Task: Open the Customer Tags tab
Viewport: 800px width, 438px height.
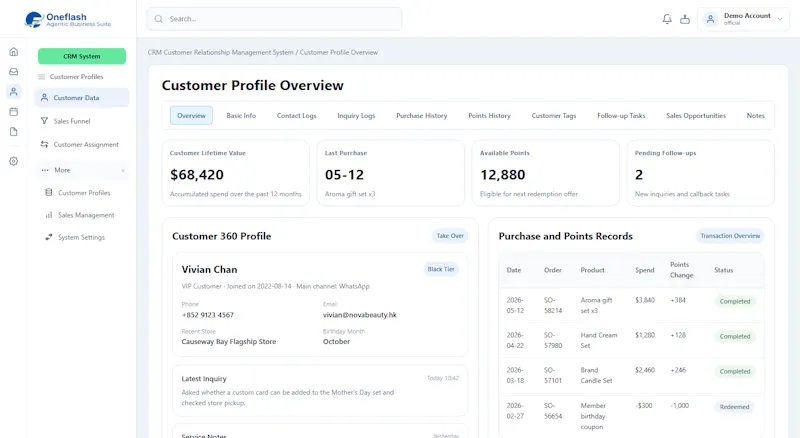Action: (x=554, y=115)
